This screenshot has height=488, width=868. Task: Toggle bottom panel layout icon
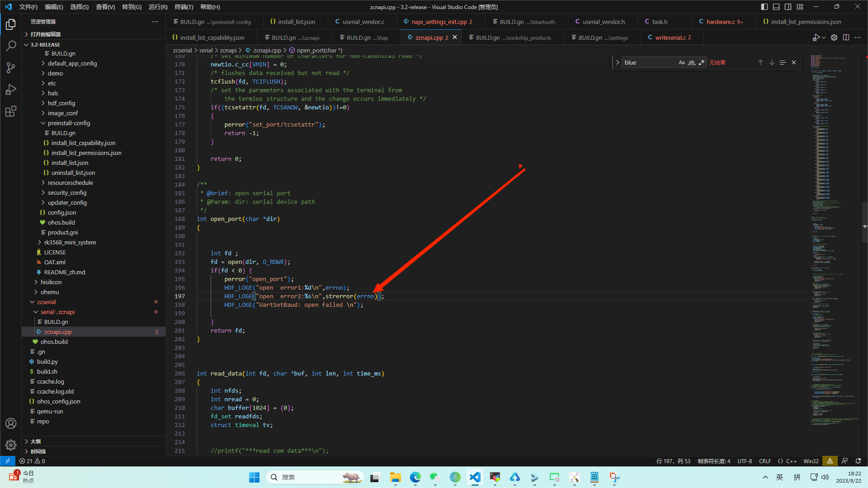coord(776,7)
